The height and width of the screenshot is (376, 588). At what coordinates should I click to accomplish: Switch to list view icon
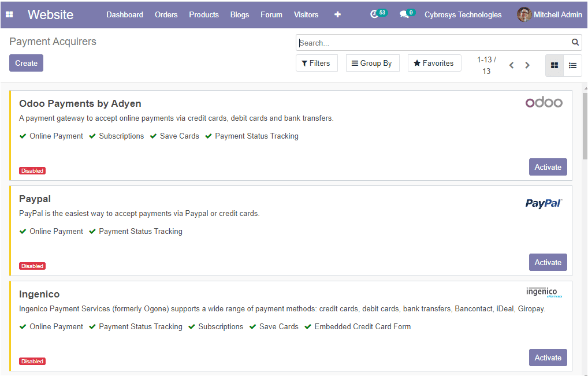click(572, 65)
